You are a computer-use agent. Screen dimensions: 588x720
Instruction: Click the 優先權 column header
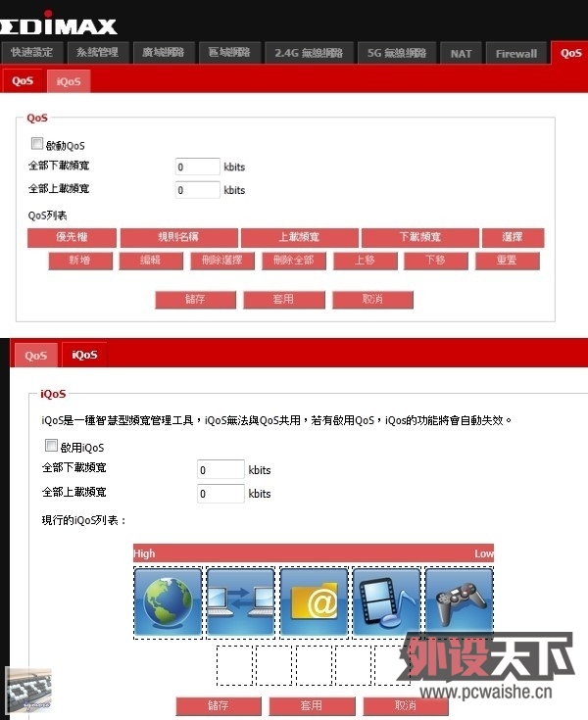[72, 237]
